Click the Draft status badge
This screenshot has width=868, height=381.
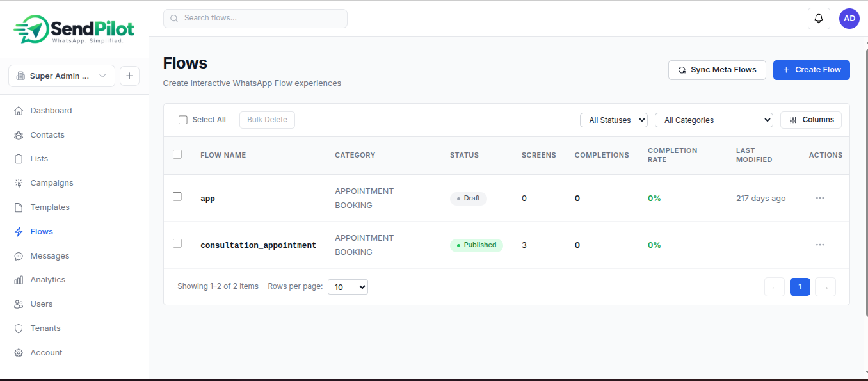pos(469,199)
